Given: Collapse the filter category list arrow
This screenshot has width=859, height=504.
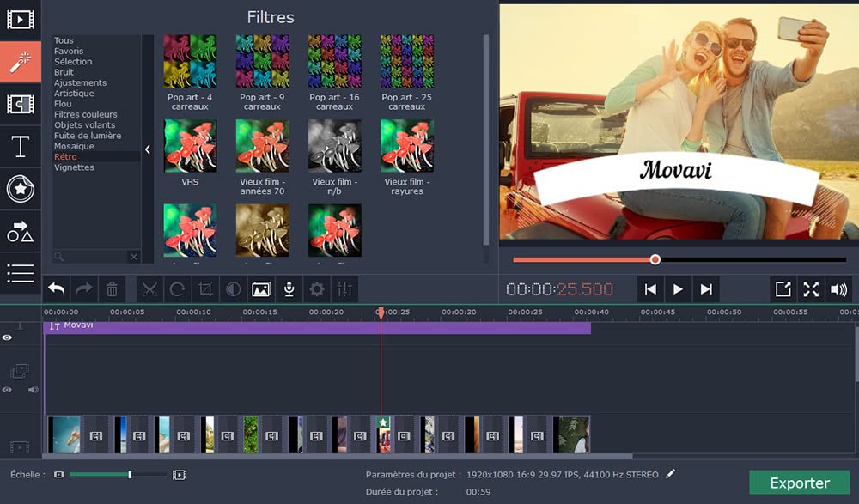Looking at the screenshot, I should coord(147,149).
